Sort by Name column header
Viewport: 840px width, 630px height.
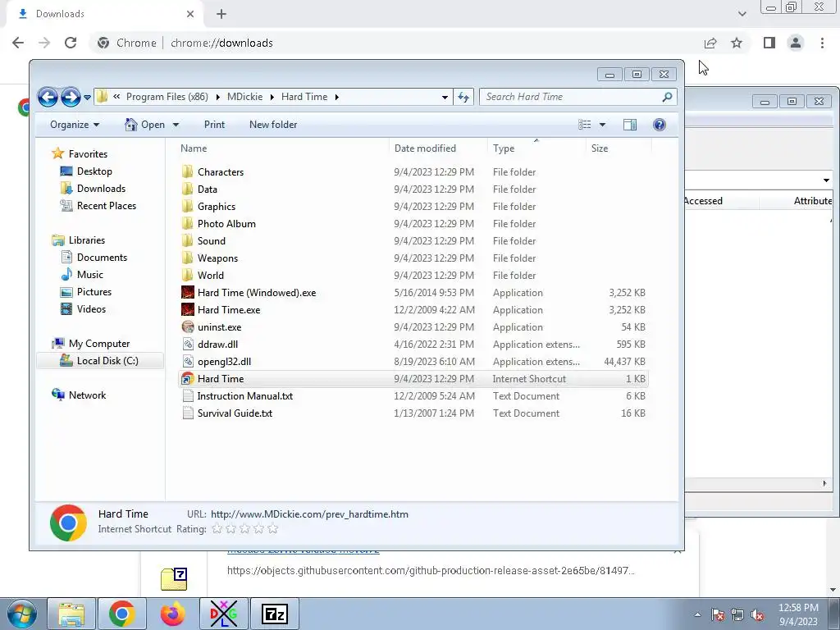pyautogui.click(x=194, y=148)
